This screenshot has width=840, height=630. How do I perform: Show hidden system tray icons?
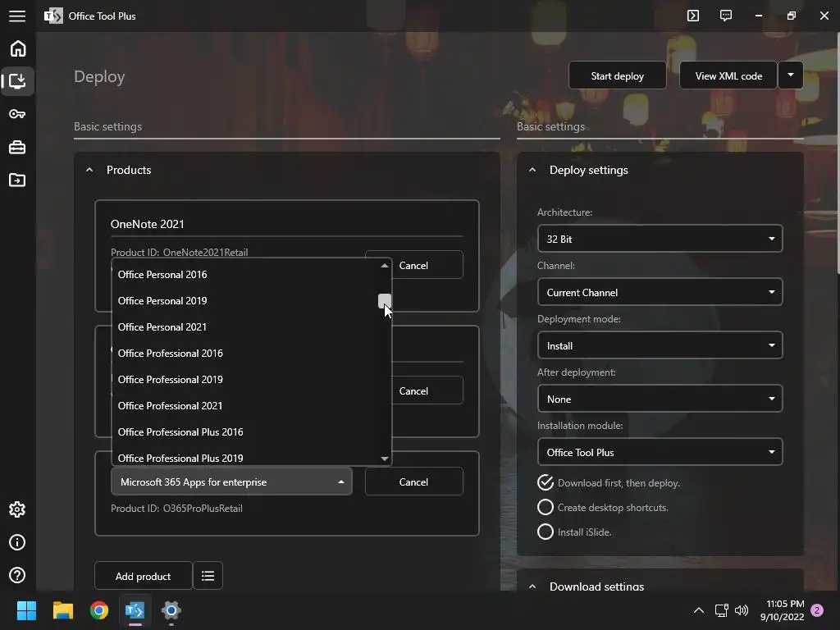(699, 610)
